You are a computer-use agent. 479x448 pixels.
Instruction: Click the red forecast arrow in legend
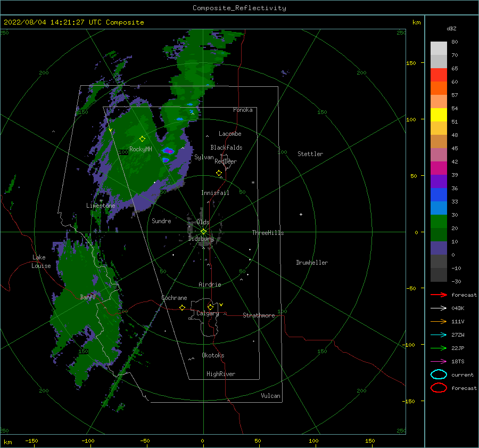[439, 295]
